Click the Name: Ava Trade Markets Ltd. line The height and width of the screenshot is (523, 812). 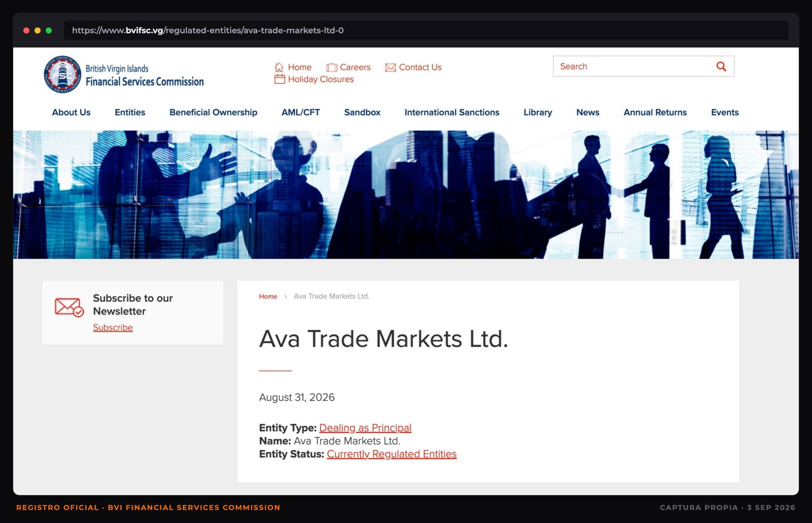point(329,441)
